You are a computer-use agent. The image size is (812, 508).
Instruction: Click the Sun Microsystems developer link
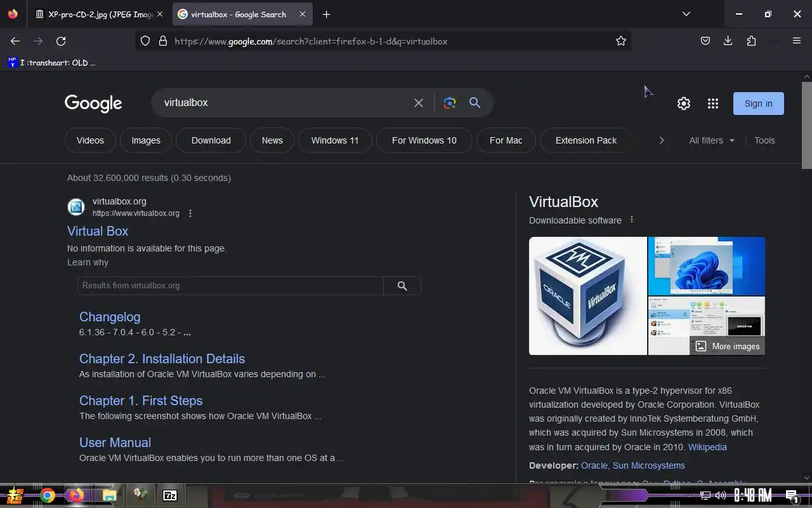click(x=649, y=465)
